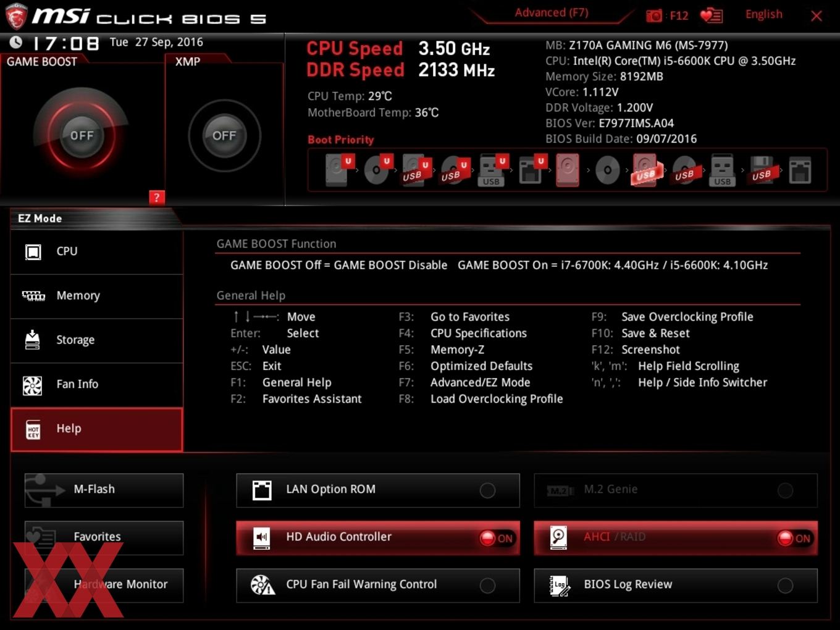840x630 pixels.
Task: Click the date Tue 27 Sep, 2016
Action: coord(156,42)
